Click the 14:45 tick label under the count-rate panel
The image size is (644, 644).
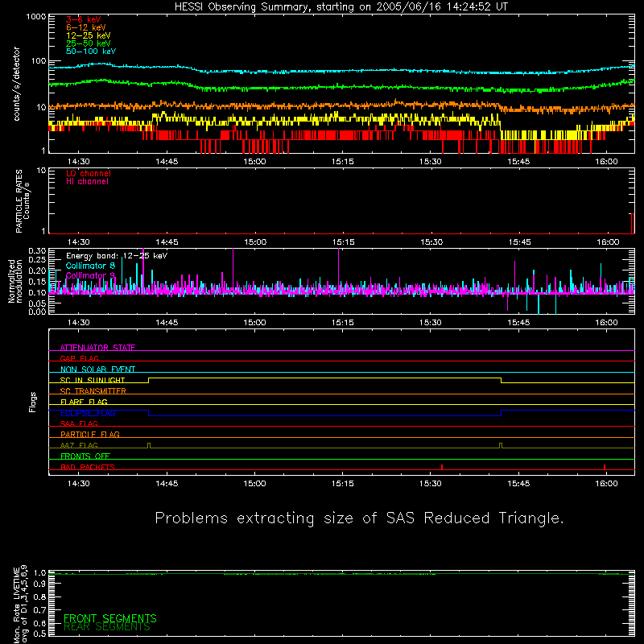[x=167, y=162]
